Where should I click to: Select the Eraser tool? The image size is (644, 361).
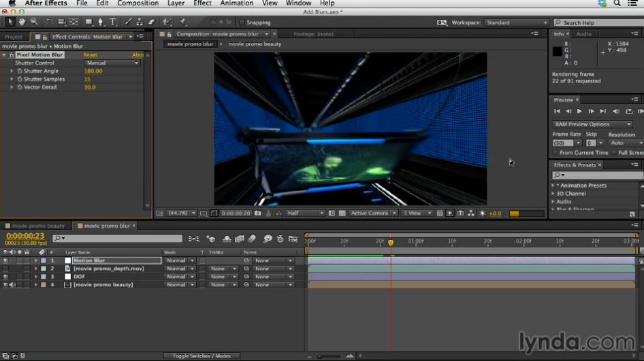pos(152,22)
